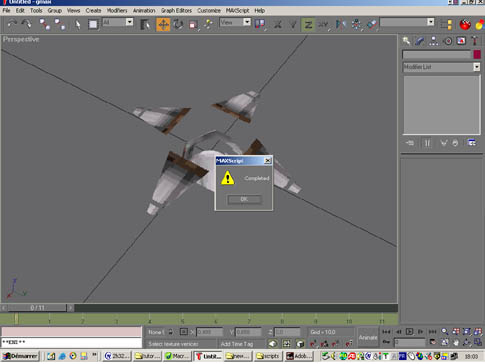
Task: Open the Group menu
Action: point(54,11)
